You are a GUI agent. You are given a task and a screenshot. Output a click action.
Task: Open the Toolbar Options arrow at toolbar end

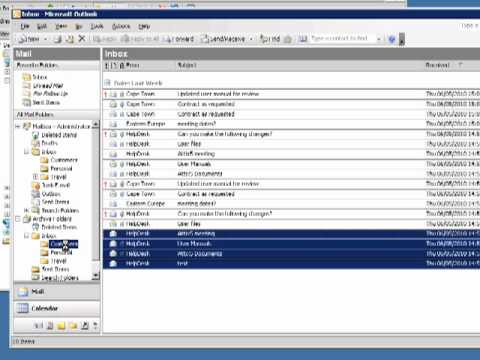[x=402, y=39]
